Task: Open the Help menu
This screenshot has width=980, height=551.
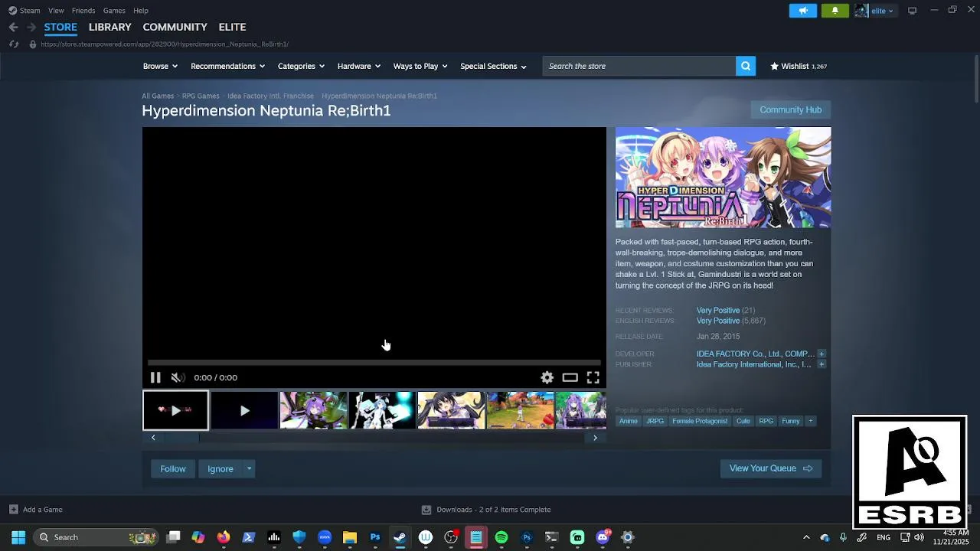Action: click(x=141, y=11)
